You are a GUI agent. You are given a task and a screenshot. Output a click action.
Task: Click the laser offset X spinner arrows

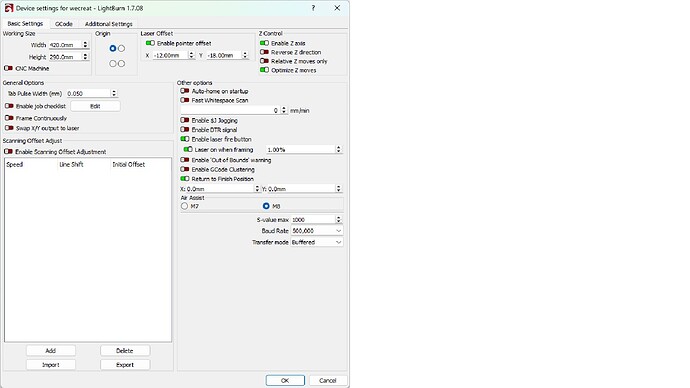pyautogui.click(x=191, y=55)
